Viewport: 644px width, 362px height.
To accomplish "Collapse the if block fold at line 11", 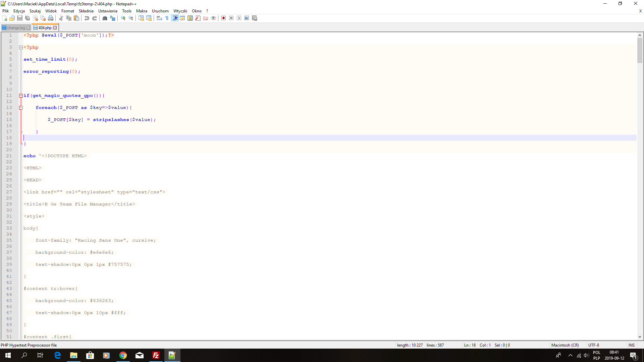I will tap(21, 96).
